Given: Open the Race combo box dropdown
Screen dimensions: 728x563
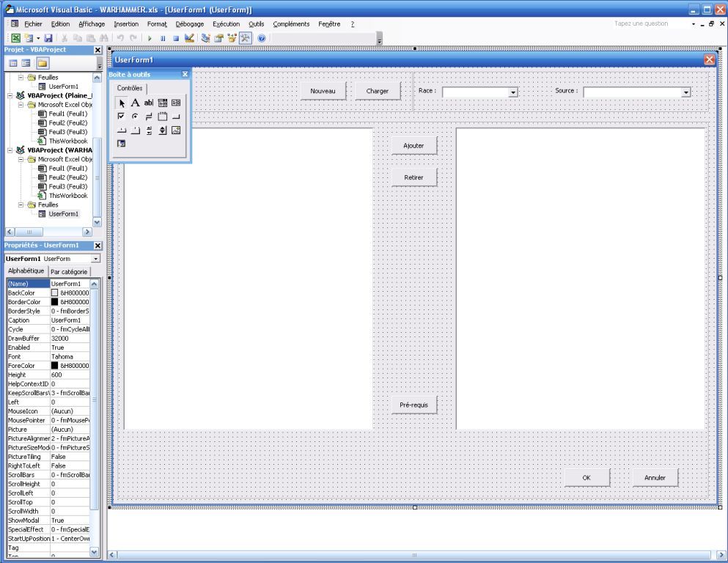Looking at the screenshot, I should 513,92.
